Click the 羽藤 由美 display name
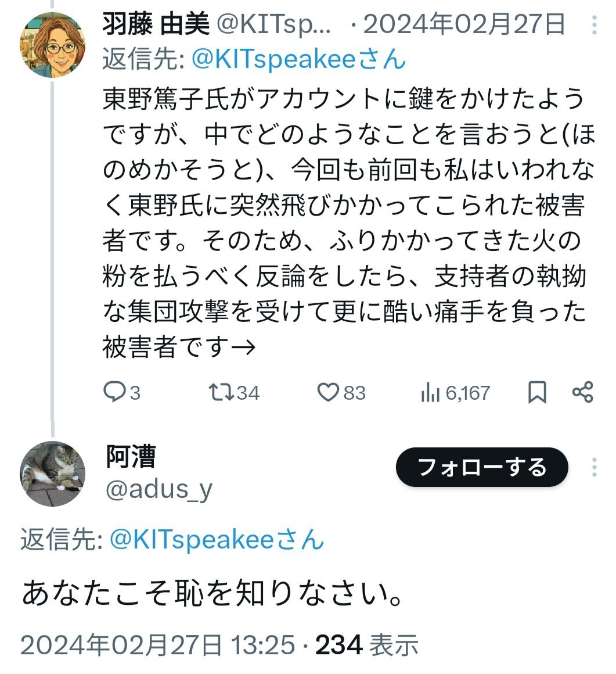 pyautogui.click(x=156, y=25)
